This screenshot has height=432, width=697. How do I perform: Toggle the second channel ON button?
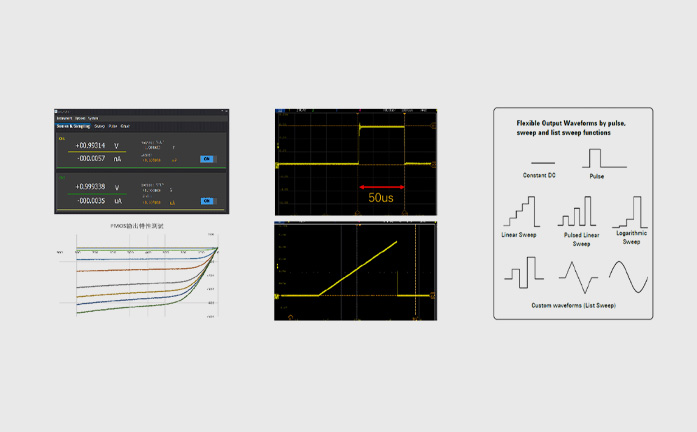[207, 201]
